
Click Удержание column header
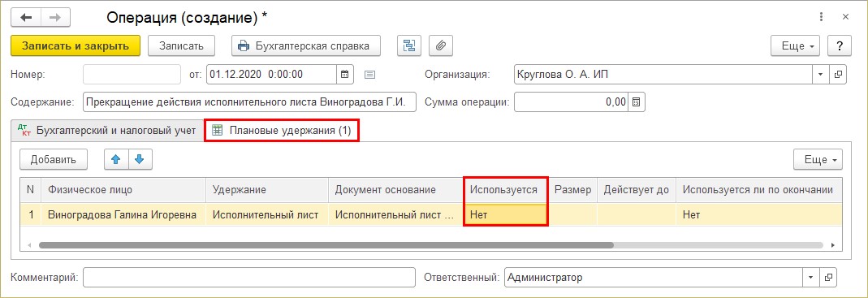click(x=267, y=190)
